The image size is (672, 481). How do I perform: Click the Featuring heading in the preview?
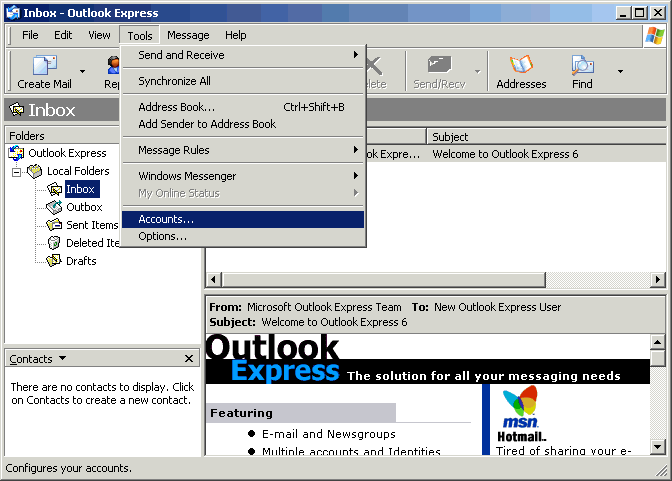241,413
